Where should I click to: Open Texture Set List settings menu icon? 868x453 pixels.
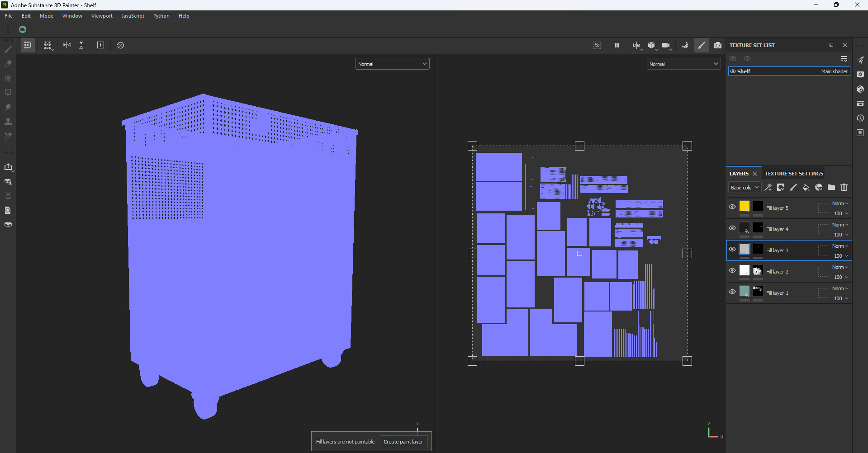pyautogui.click(x=844, y=59)
